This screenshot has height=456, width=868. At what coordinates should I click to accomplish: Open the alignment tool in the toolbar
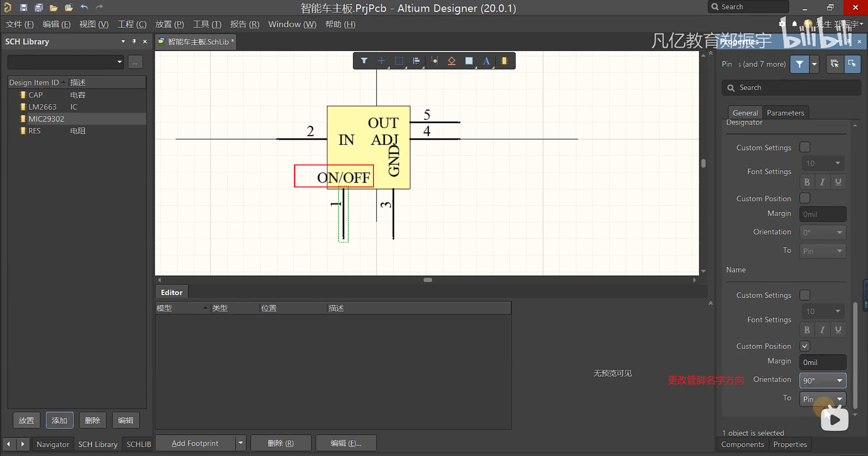point(416,61)
